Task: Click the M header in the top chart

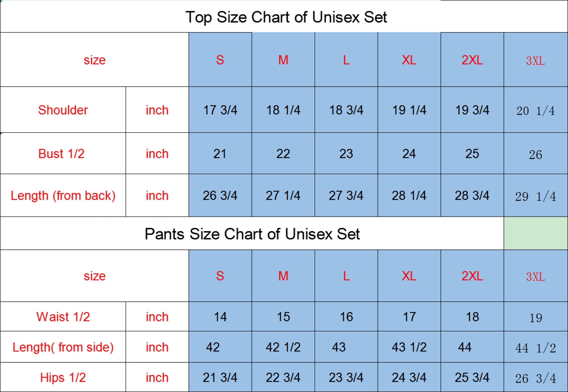Action: pyautogui.click(x=283, y=60)
